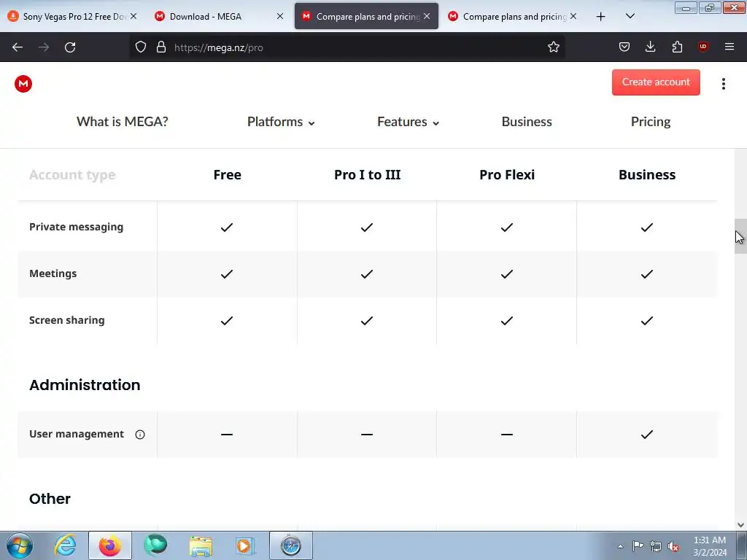This screenshot has width=747, height=560.
Task: Launch Internet Explorer from taskbar
Action: tap(65, 545)
